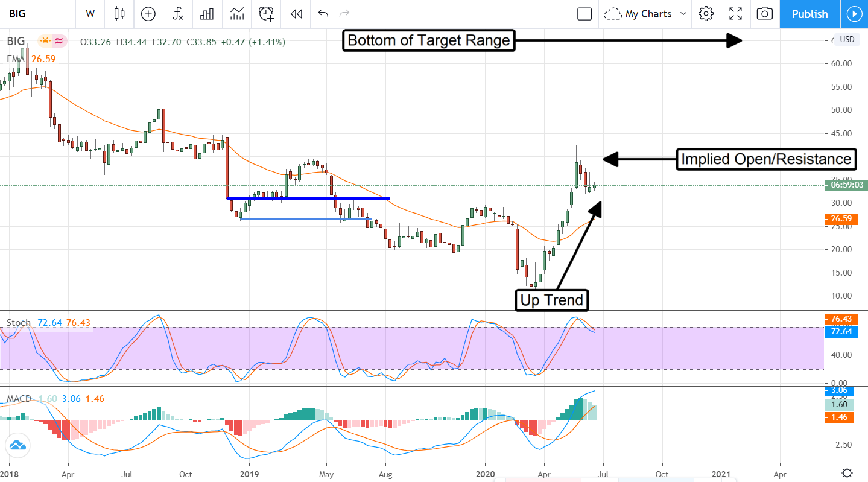Open the BIG symbol search box
This screenshot has height=482, width=868.
coord(36,14)
